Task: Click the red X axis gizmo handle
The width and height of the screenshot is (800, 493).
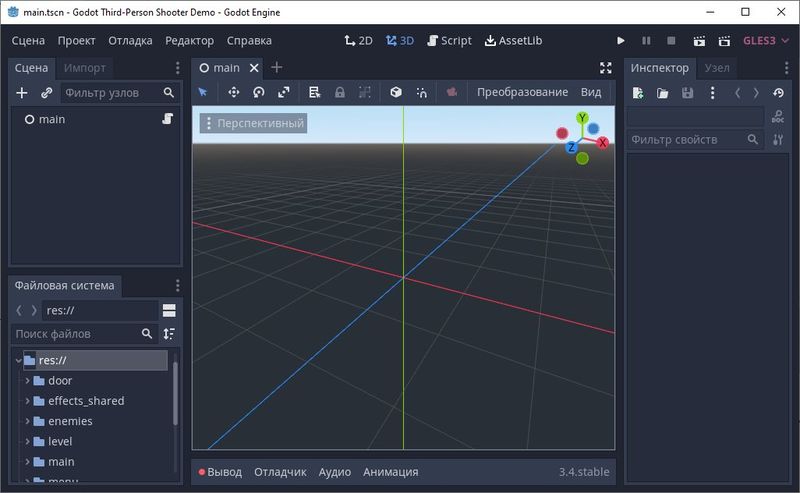Action: click(603, 142)
